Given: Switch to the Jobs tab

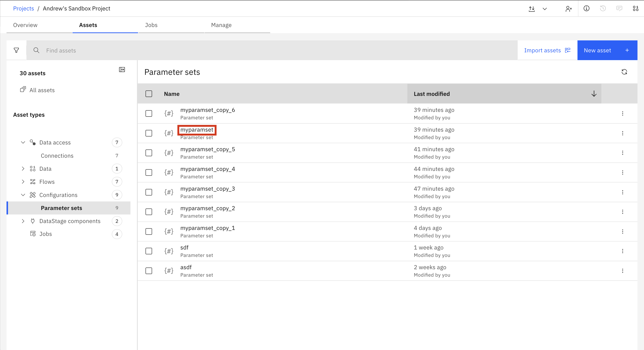Looking at the screenshot, I should click(151, 25).
